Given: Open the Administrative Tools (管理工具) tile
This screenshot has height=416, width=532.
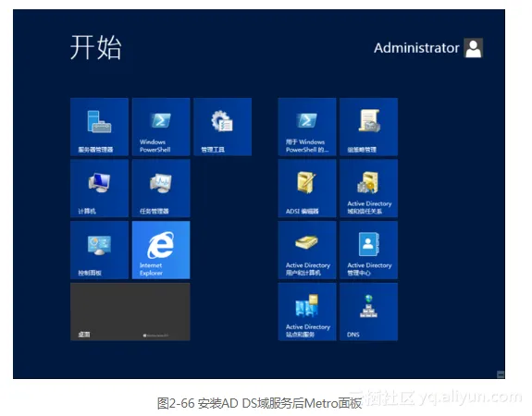Looking at the screenshot, I should tap(223, 127).
